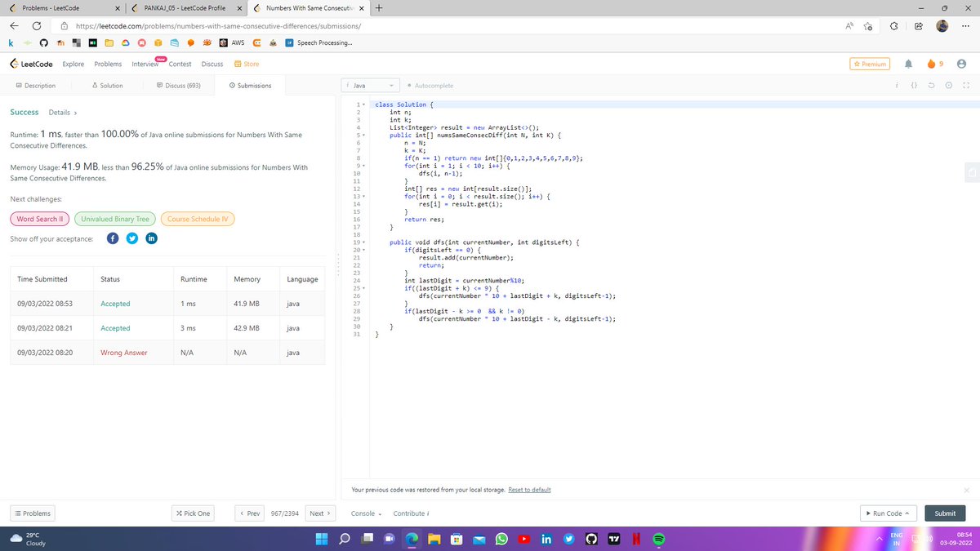Open Java language dropdown

(x=371, y=86)
